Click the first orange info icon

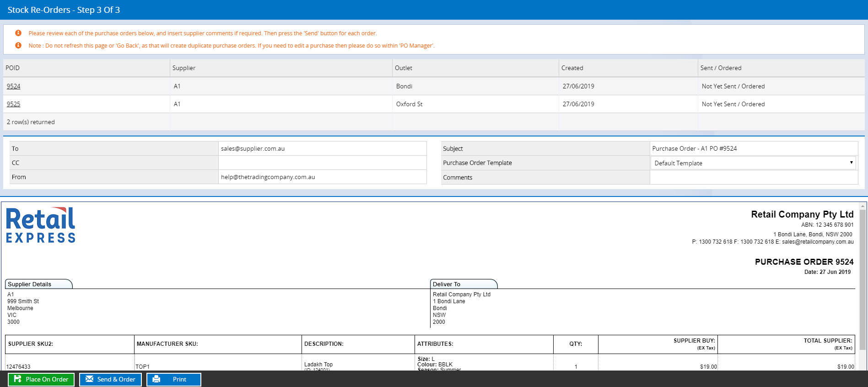click(18, 33)
